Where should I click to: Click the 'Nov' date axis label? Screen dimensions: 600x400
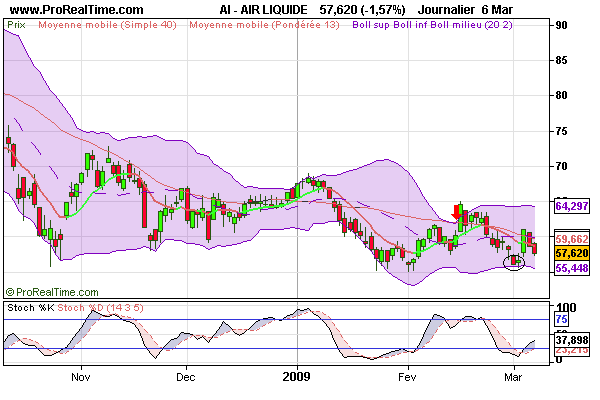coord(81,377)
